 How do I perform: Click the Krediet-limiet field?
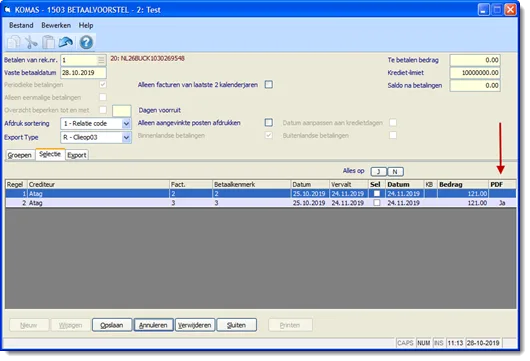point(475,73)
